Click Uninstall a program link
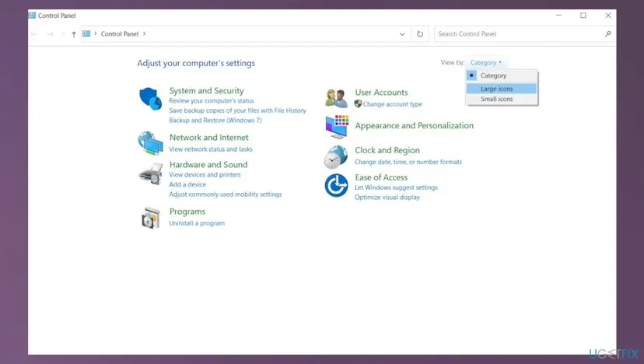644x364 pixels. pyautogui.click(x=197, y=223)
